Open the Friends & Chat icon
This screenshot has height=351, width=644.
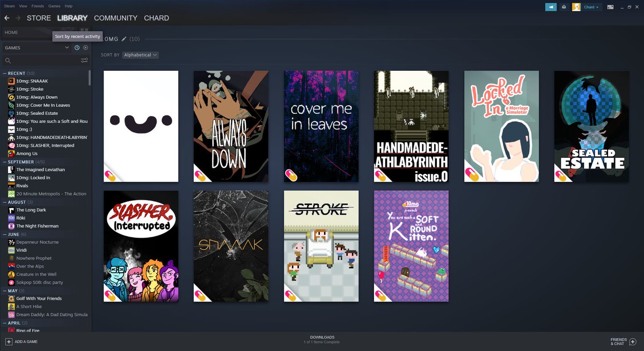(633, 341)
